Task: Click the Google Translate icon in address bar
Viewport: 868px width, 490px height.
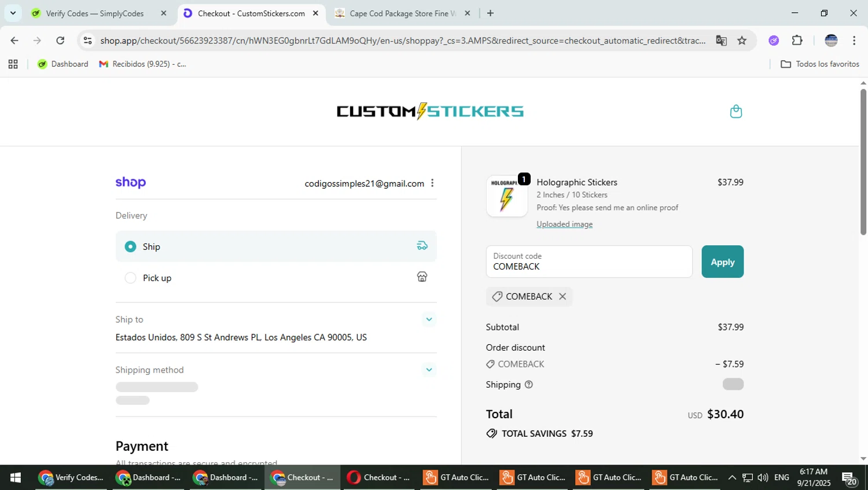Action: (721, 40)
